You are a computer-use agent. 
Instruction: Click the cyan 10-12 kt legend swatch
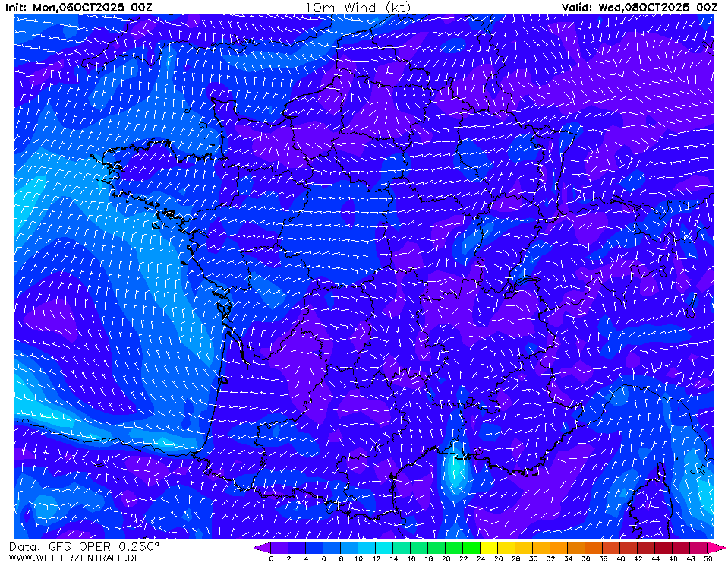click(x=367, y=547)
